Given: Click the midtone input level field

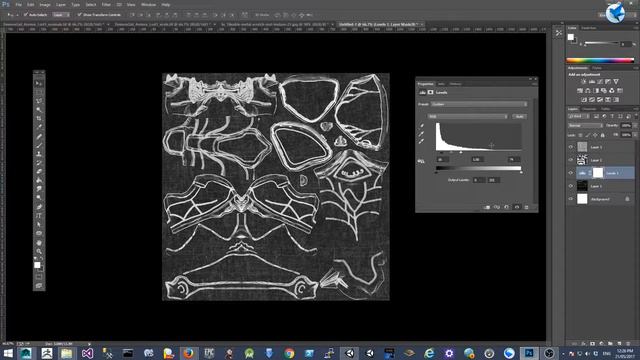Looking at the screenshot, I should (x=477, y=160).
